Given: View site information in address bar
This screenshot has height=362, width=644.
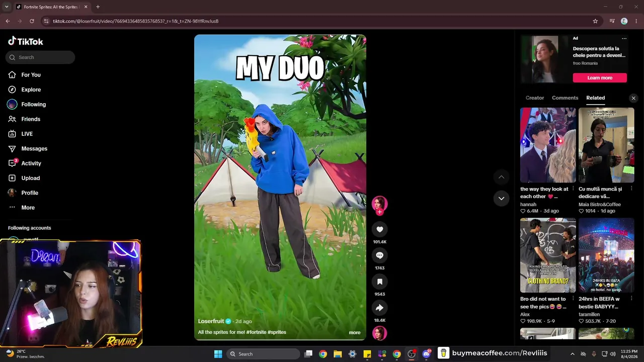Looking at the screenshot, I should 46,21.
